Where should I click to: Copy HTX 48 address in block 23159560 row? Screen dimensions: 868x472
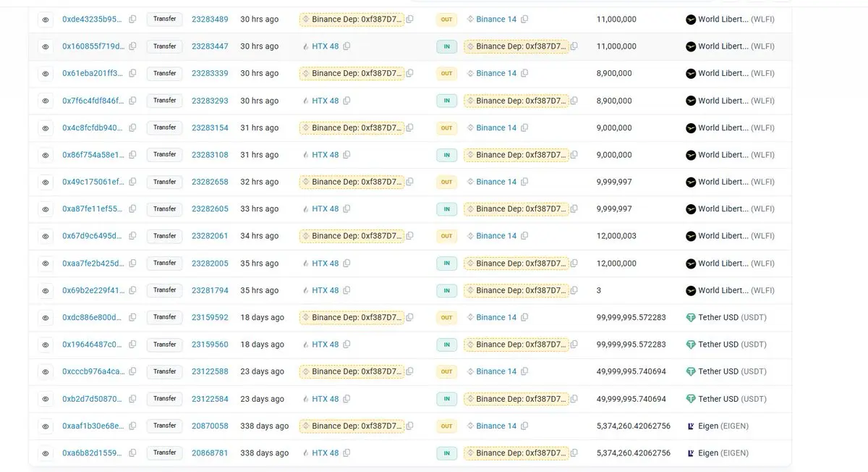click(x=346, y=345)
